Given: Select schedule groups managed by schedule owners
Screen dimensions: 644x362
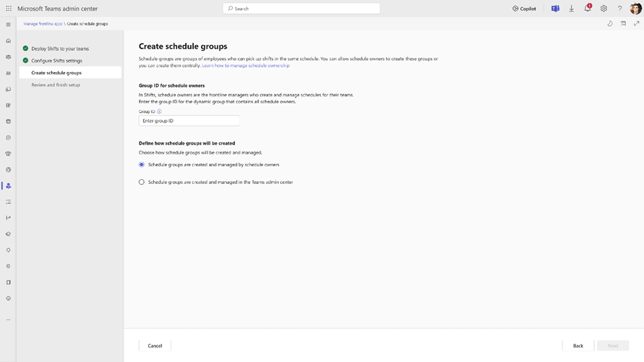Looking at the screenshot, I should [x=141, y=164].
